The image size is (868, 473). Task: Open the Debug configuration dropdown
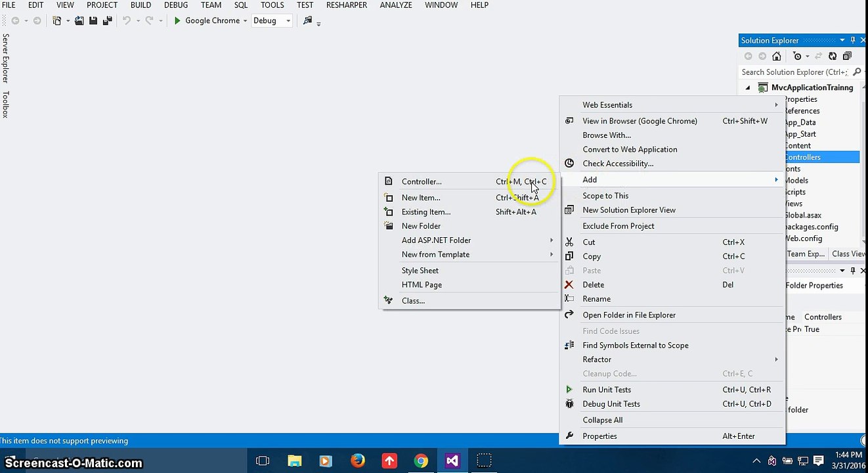288,21
